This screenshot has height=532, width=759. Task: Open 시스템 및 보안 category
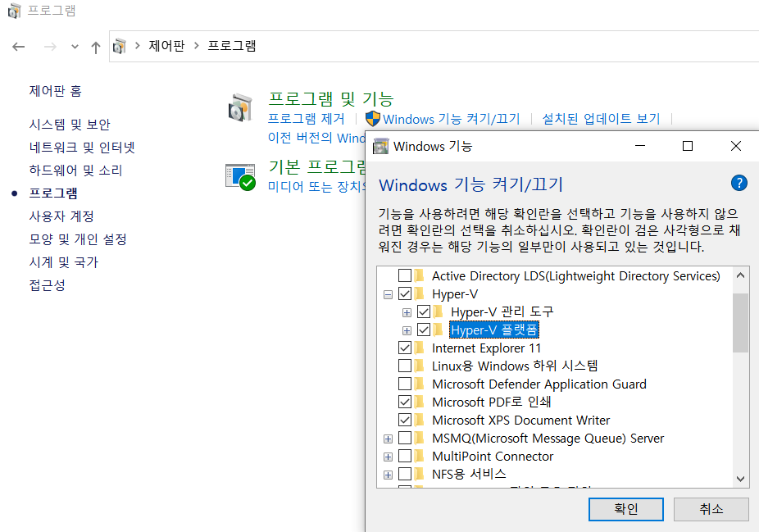click(70, 125)
